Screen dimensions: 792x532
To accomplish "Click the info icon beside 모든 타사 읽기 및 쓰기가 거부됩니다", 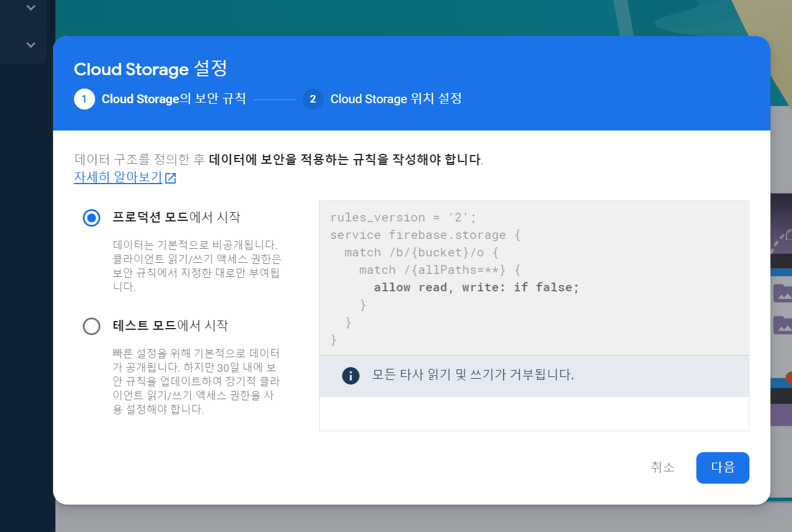I will (x=351, y=375).
